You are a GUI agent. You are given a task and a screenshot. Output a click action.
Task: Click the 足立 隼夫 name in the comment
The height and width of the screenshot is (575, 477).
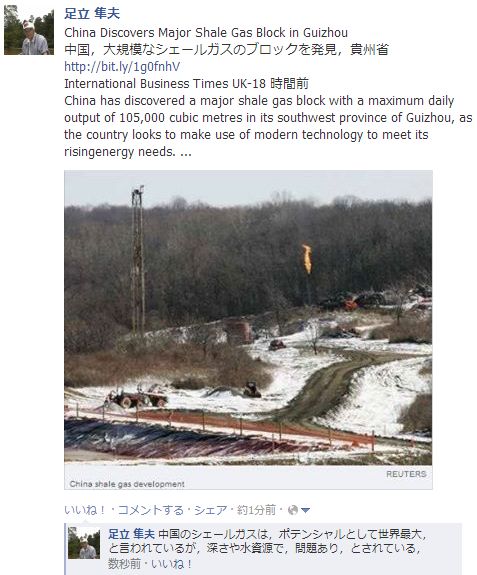tap(131, 534)
